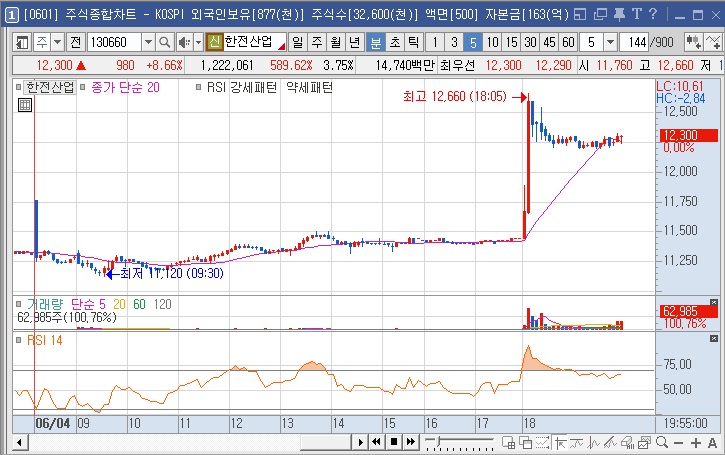Image resolution: width=725 pixels, height=455 pixels.
Task: Click the split-window icon in title bar
Action: coord(580,14)
